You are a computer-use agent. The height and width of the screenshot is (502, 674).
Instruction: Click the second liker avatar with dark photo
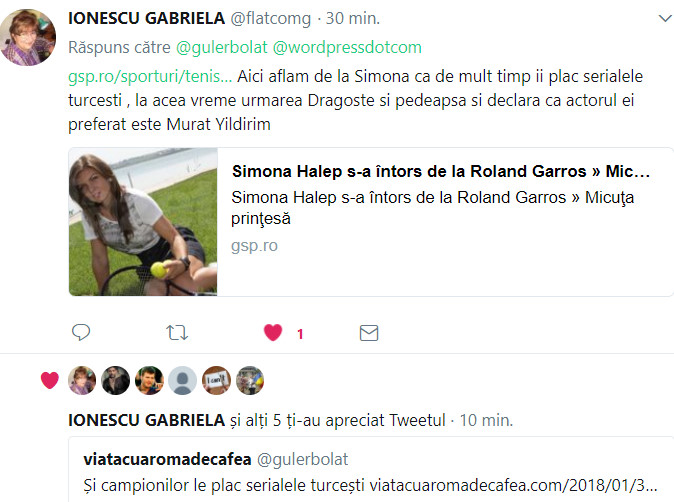coord(116,380)
